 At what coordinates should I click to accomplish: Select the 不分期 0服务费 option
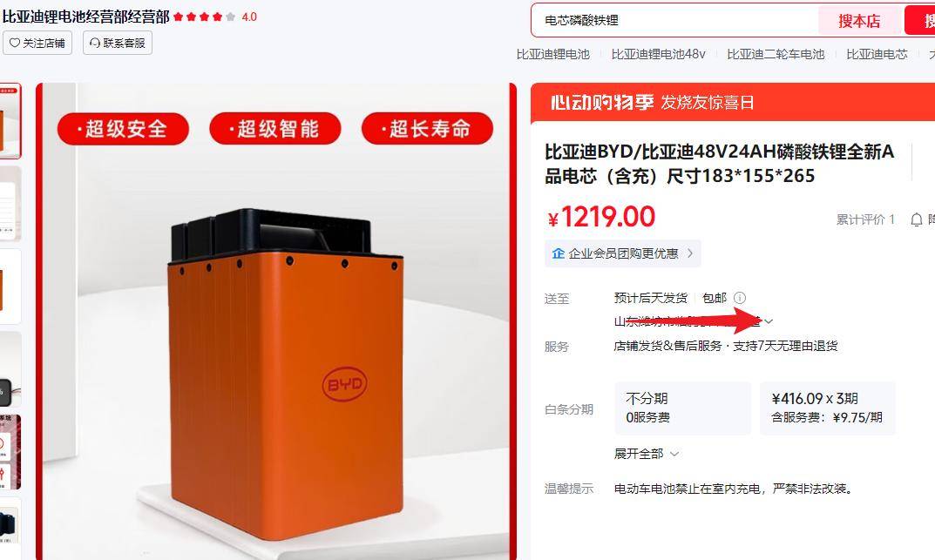[x=683, y=408]
